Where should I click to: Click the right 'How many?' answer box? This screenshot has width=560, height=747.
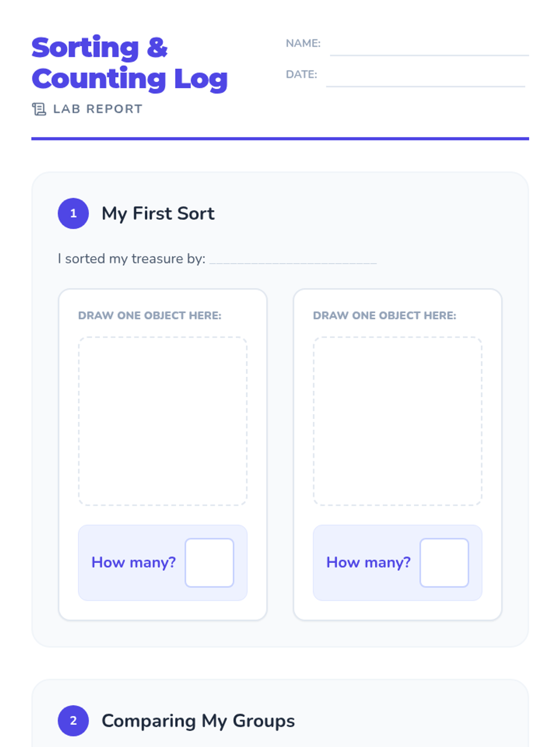coord(444,562)
